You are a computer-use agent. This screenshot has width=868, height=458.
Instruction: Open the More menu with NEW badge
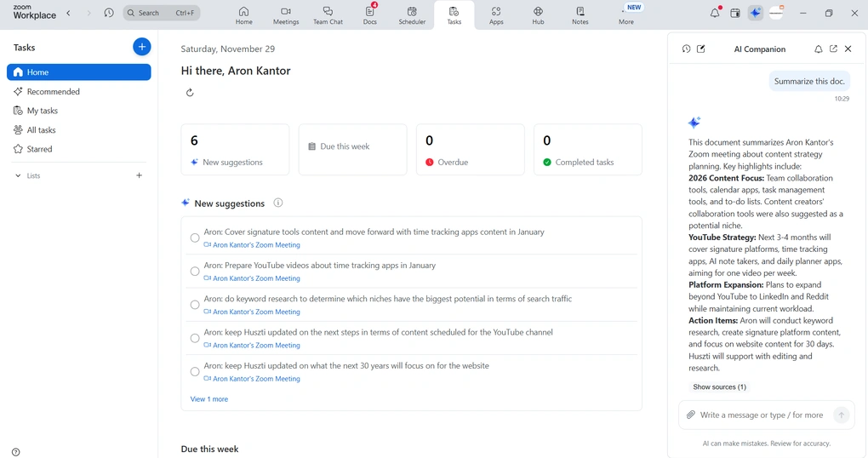pos(626,15)
